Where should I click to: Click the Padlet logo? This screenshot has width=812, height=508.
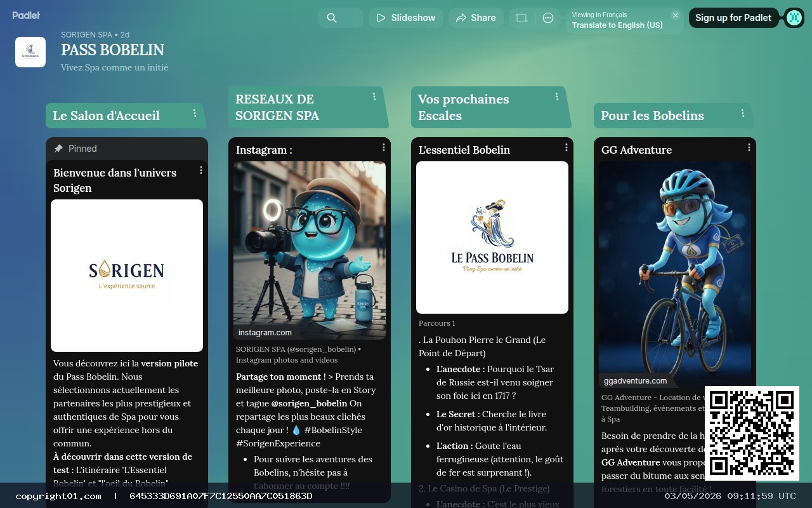click(26, 15)
